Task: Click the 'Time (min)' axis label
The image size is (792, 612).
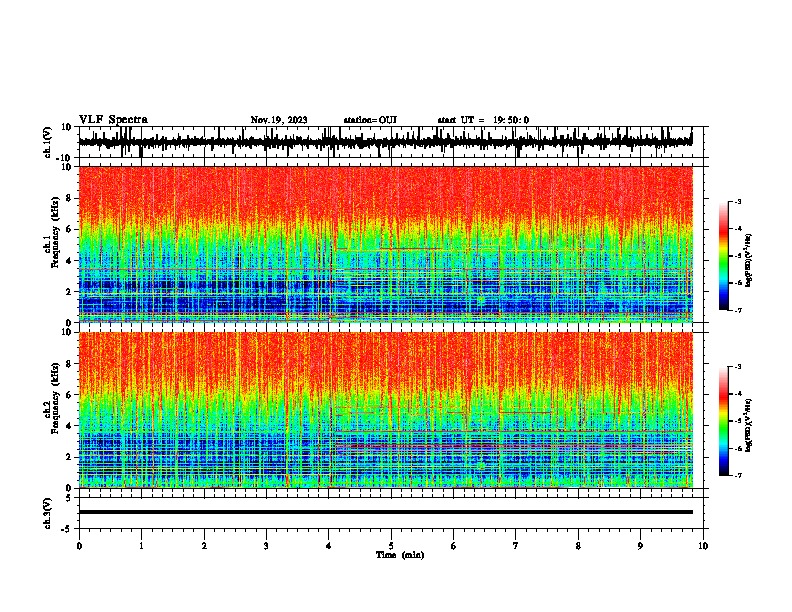Action: pos(400,555)
